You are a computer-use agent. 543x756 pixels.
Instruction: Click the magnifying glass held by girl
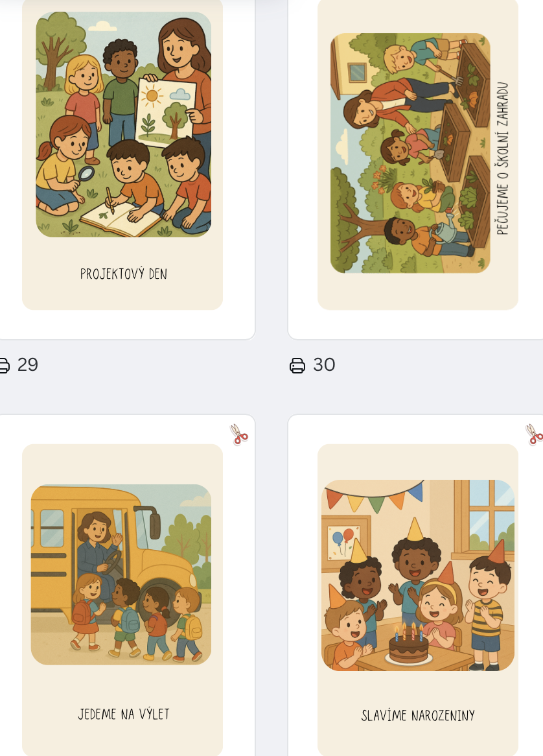point(86,174)
